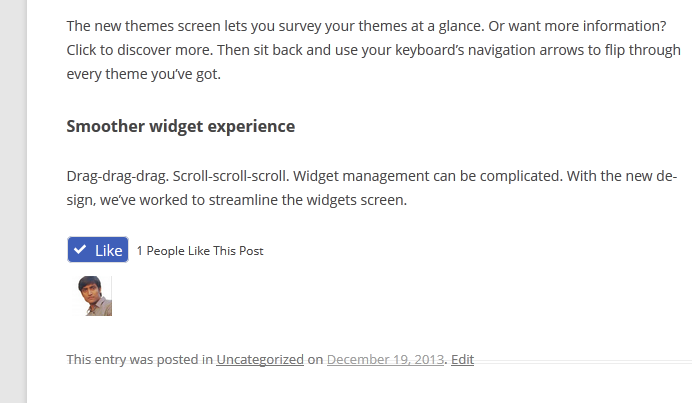Click the blue Like button

98,249
